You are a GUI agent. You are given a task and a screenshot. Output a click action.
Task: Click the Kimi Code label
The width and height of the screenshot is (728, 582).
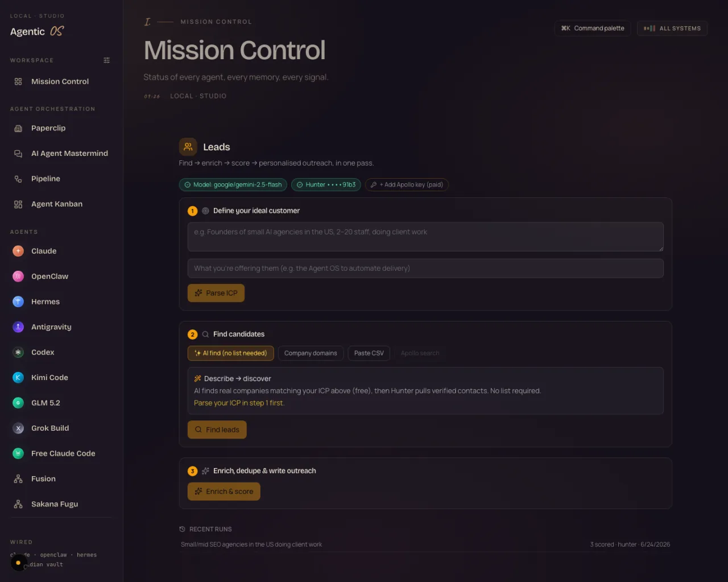pyautogui.click(x=49, y=378)
